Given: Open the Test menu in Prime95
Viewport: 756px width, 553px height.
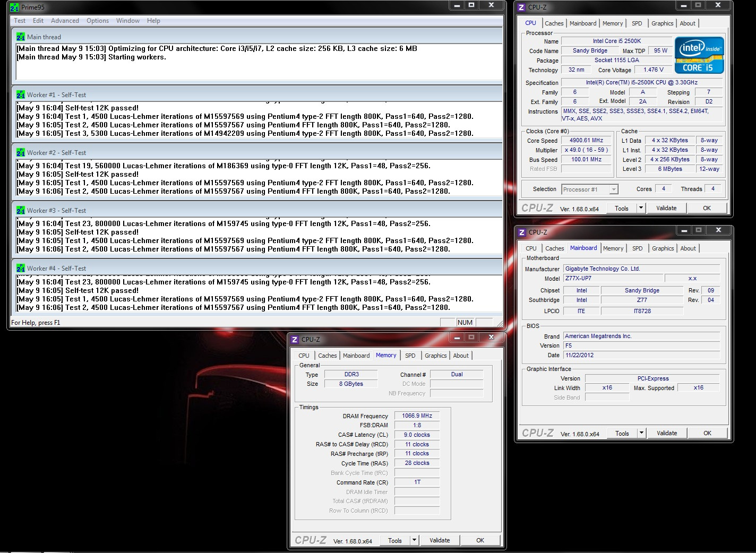Looking at the screenshot, I should (20, 21).
